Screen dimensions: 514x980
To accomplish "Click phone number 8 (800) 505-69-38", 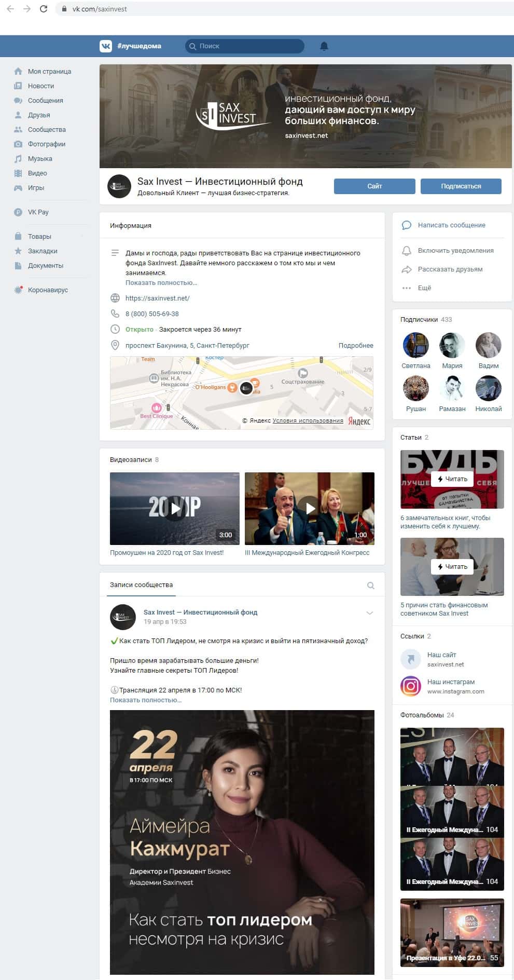I will (x=152, y=314).
